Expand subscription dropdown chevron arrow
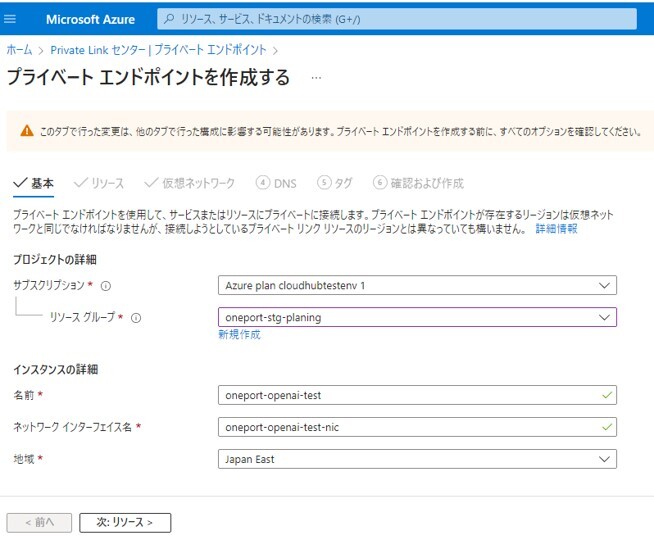The image size is (654, 540). click(604, 286)
